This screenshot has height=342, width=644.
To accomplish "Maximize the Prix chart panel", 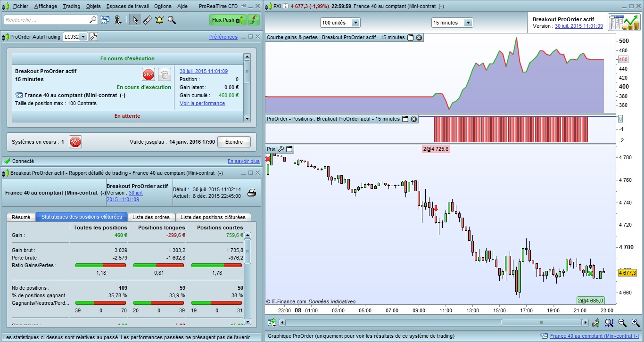I will [289, 149].
